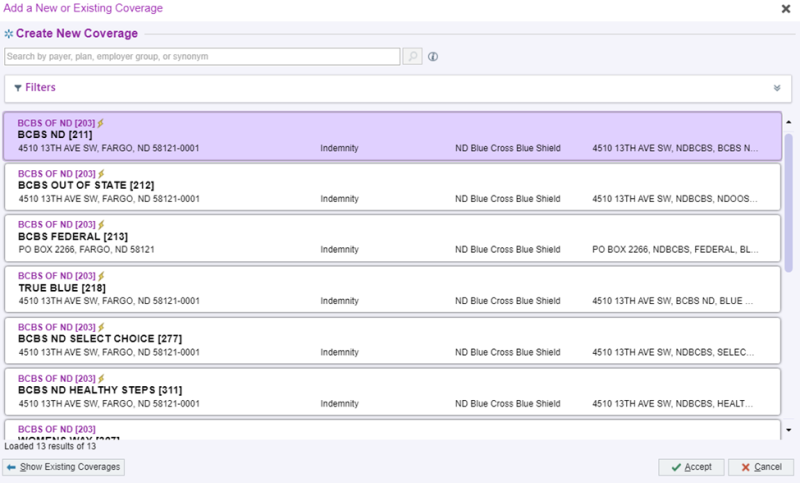
Task: Click the snowflake icon beside Create New Coverage
Action: (8, 34)
